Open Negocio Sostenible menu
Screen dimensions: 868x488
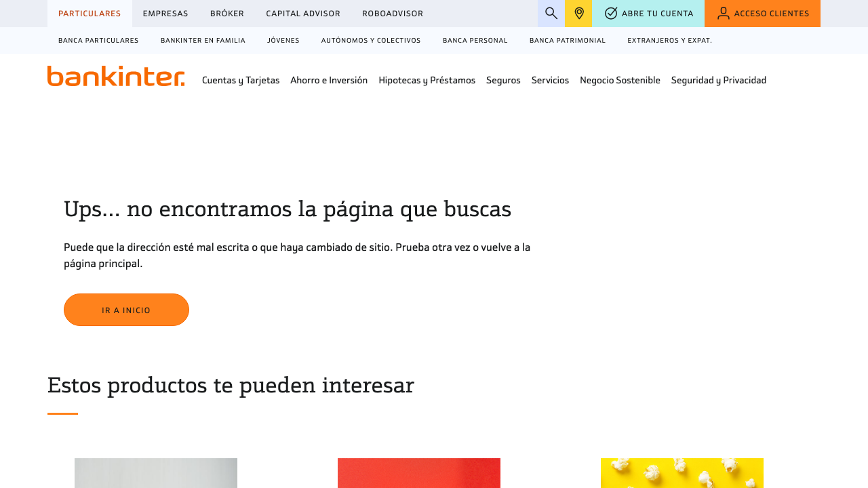(x=620, y=80)
